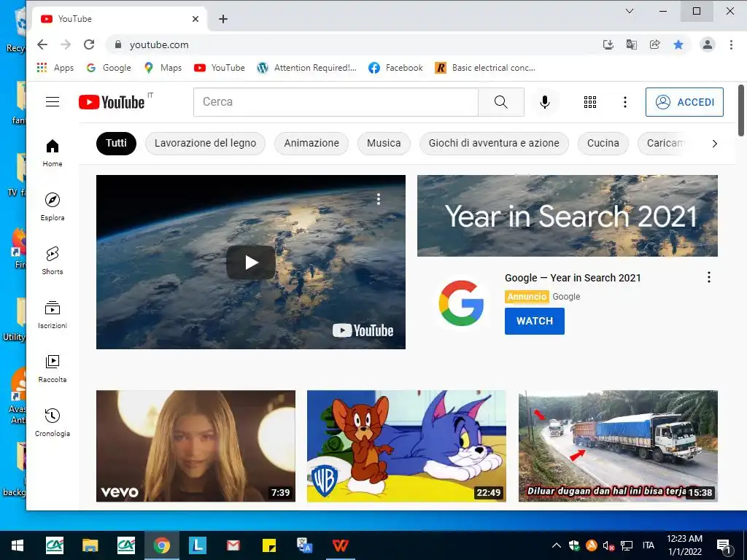
Task: Click the browser forward arrow
Action: (66, 44)
